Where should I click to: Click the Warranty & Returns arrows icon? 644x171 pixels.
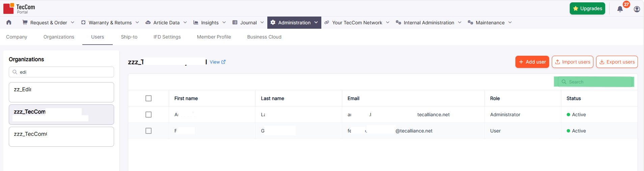[x=83, y=22]
